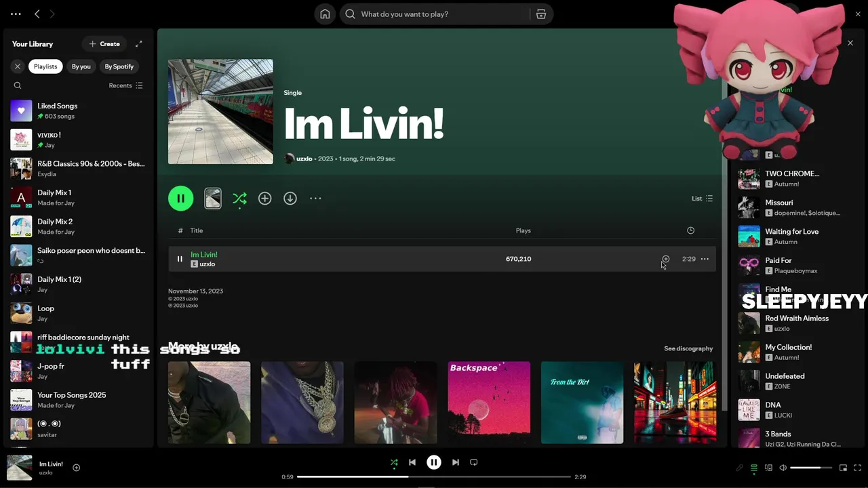Close the queue side panel
868x488 pixels.
[850, 43]
